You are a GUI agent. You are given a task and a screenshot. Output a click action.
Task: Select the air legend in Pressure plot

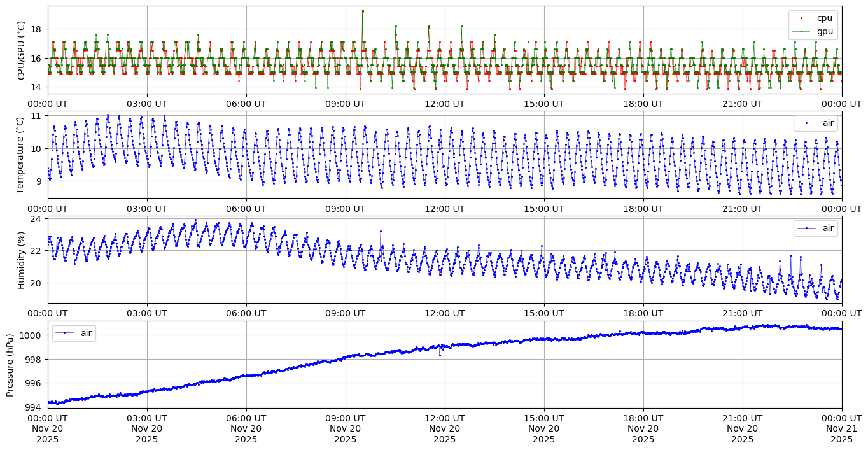coord(74,333)
